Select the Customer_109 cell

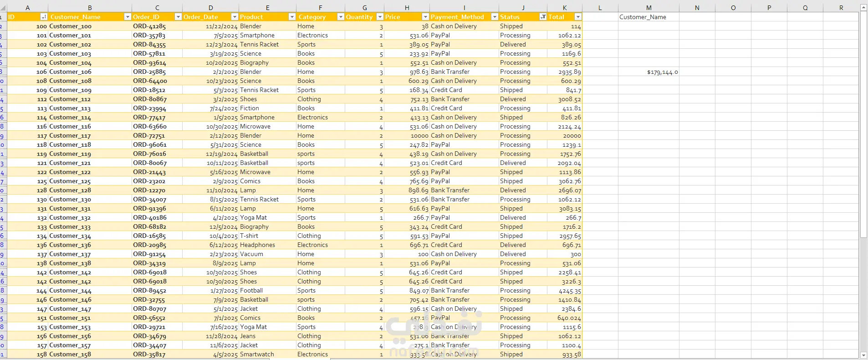[90, 90]
